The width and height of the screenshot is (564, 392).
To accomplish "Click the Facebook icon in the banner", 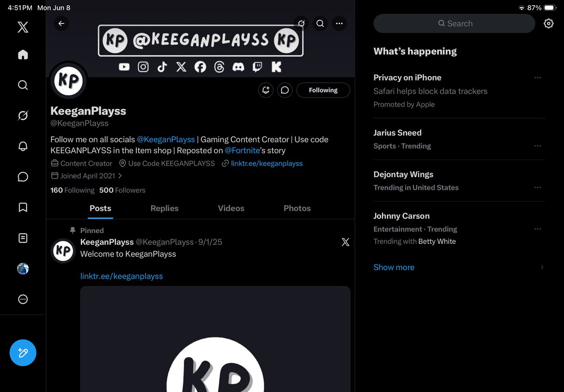I will click(200, 67).
